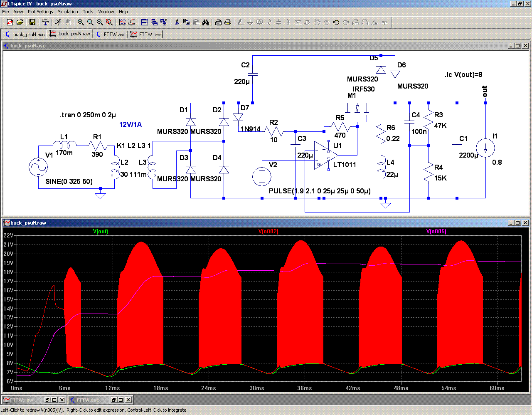Click the Zoom Out magnifier icon
Image resolution: width=532 pixels, height=415 pixels.
(x=100, y=22)
